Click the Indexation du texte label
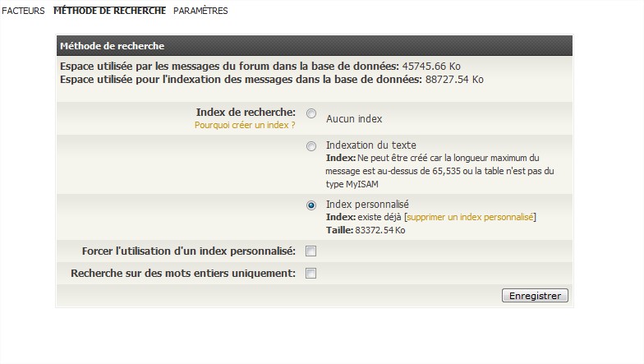Screen dimensions: 644x364 tap(371, 145)
